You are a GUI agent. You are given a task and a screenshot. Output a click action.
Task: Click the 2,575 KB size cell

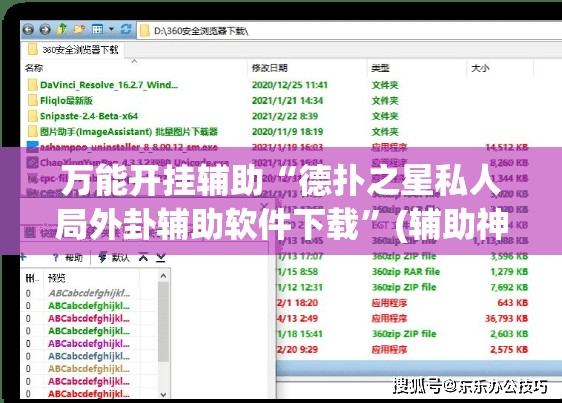click(509, 349)
